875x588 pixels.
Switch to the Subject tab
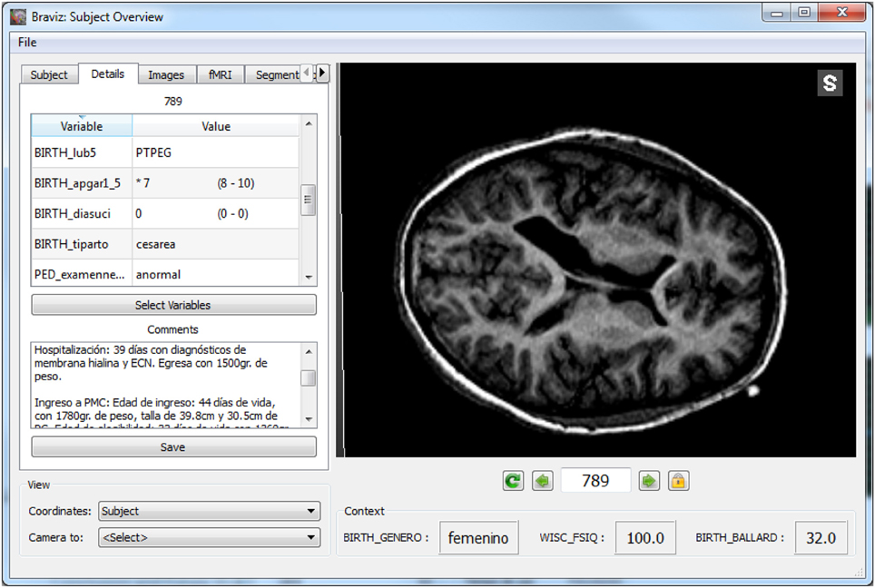(48, 74)
